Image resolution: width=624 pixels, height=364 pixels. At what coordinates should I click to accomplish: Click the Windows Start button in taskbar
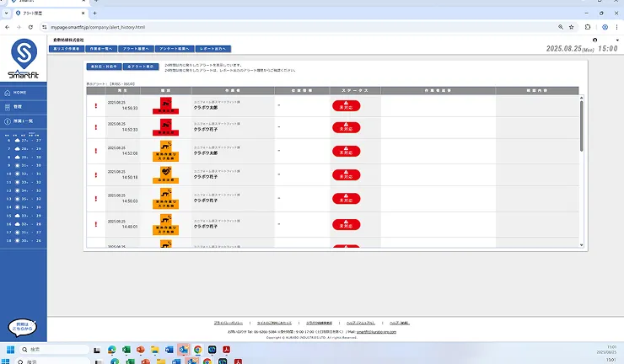click(10, 349)
